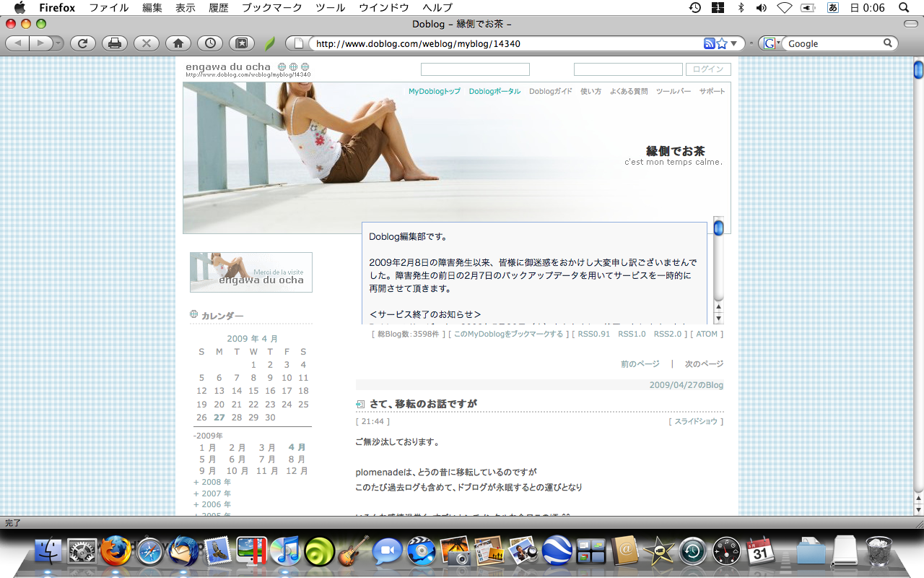Go to the Home page button
This screenshot has width=924, height=578.
click(178, 43)
